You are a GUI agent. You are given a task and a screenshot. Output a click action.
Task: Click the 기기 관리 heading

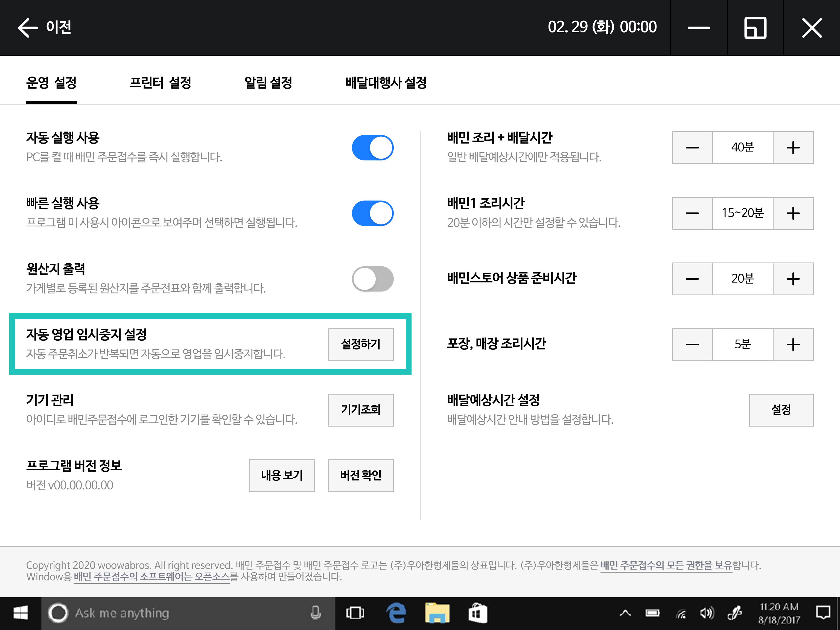point(50,400)
